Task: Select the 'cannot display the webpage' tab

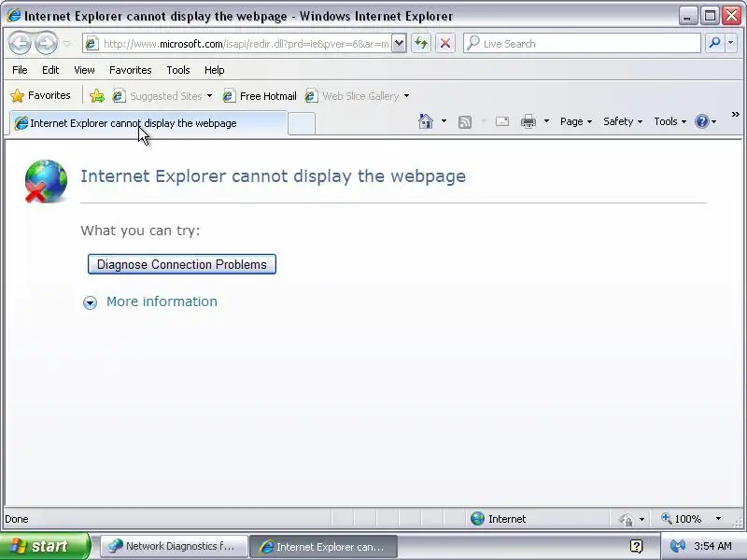Action: click(148, 123)
